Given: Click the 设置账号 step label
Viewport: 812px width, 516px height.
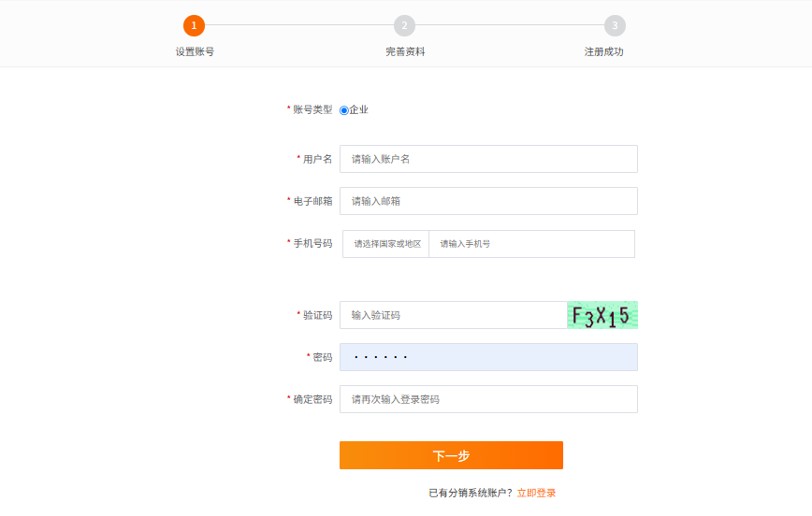Looking at the screenshot, I should [195, 51].
